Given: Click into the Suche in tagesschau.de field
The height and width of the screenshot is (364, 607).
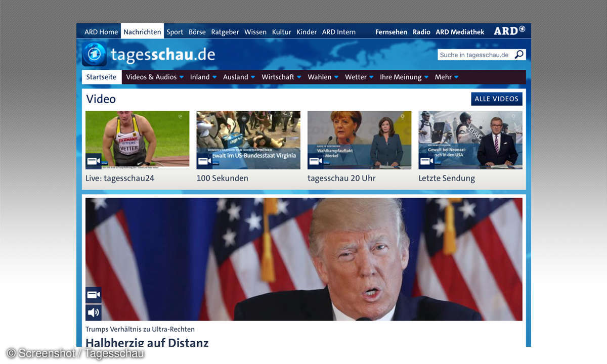Looking at the screenshot, I should coord(475,55).
